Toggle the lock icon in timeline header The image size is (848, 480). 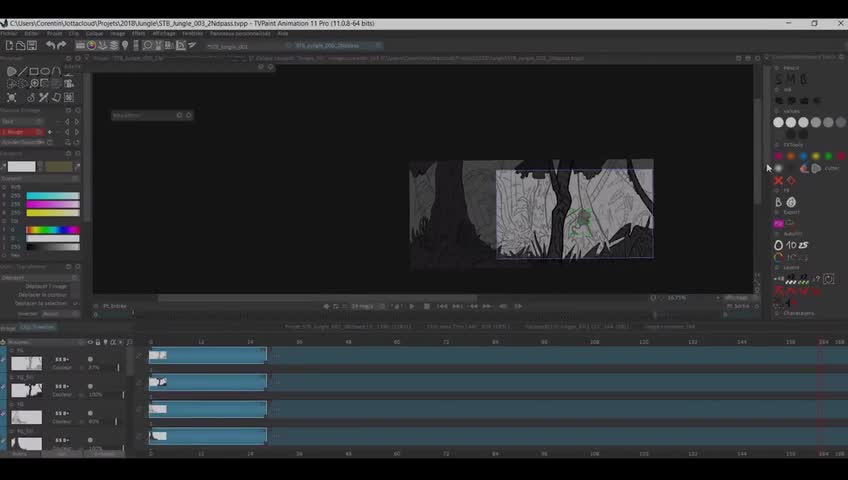[98, 342]
